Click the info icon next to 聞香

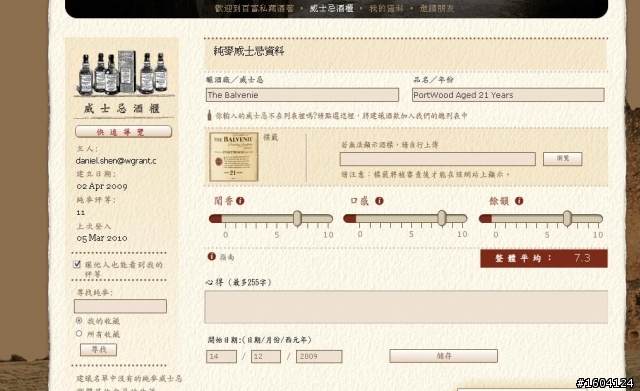240,201
